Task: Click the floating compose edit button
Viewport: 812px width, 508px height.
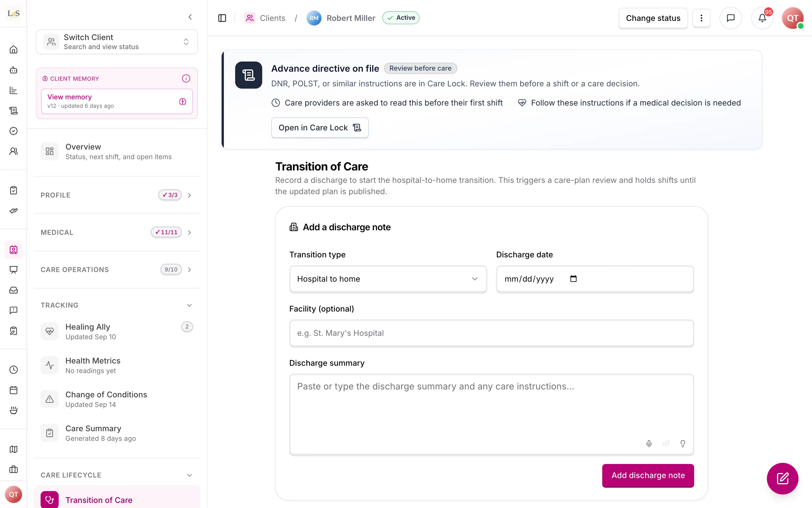Action: 782,478
